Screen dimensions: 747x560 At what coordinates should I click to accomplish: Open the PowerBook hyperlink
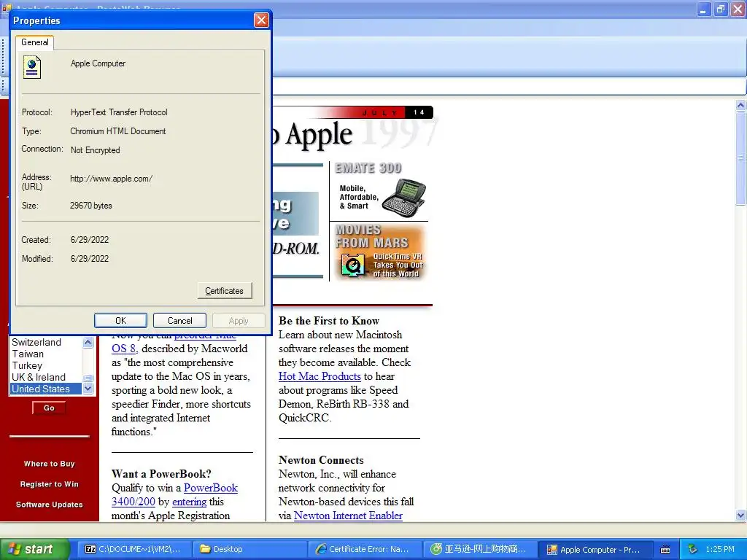coord(211,488)
